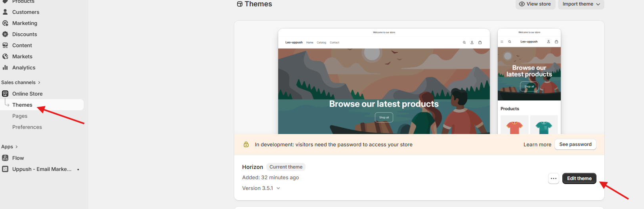Viewport: 644px width, 209px height.
Task: Click the Discounts badge icon
Action: 5,34
